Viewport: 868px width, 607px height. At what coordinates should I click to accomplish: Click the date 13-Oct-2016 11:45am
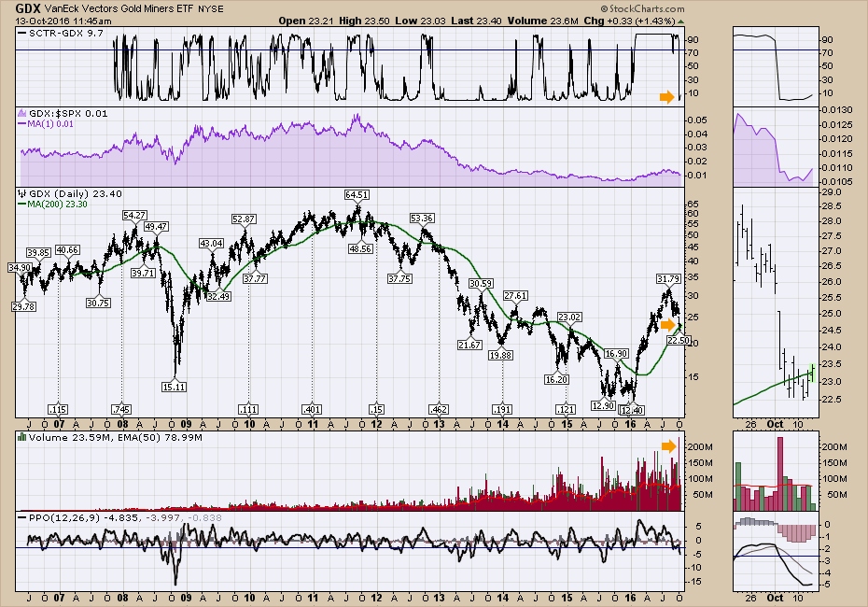coord(63,21)
